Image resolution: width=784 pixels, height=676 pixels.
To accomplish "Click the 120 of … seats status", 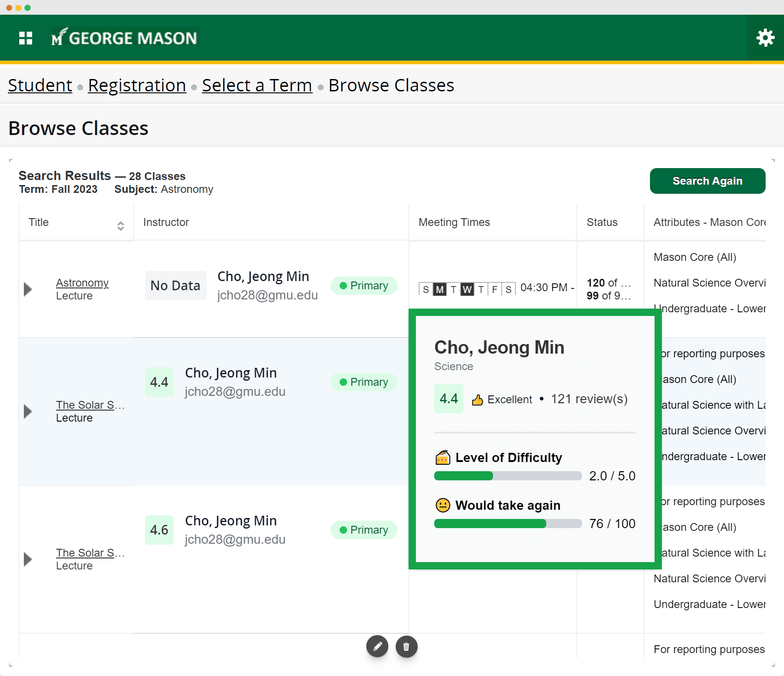I will [x=609, y=283].
